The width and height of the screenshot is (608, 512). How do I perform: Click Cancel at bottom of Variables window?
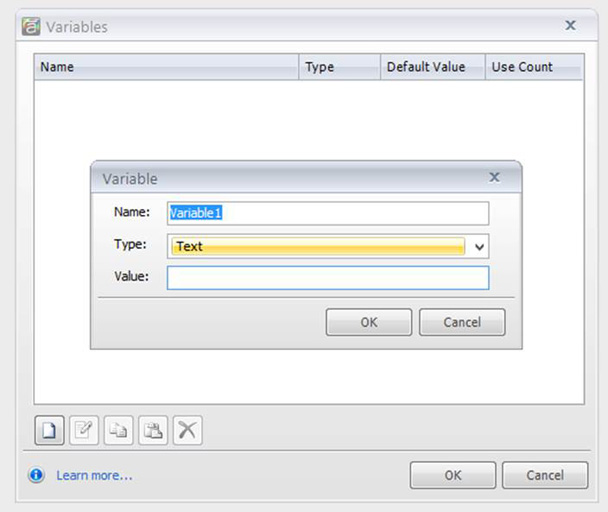click(545, 475)
